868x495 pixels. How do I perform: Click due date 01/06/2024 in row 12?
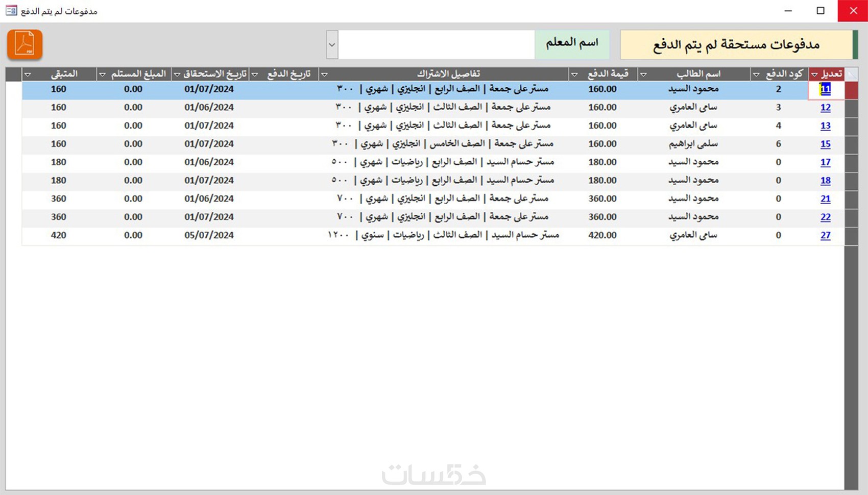click(209, 108)
